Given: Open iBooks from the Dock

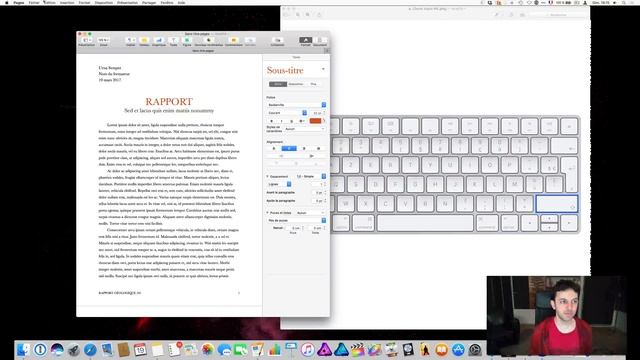Looking at the screenshot, I should click(x=442, y=350).
